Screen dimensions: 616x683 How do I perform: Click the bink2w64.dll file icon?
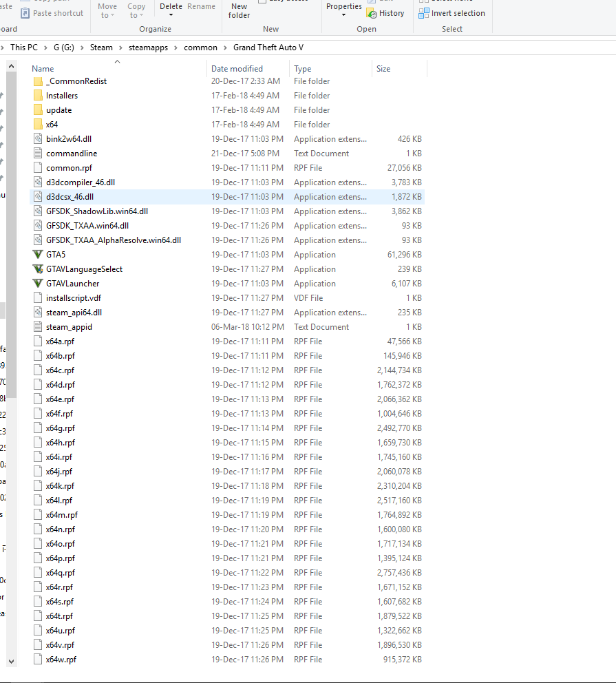tap(38, 139)
